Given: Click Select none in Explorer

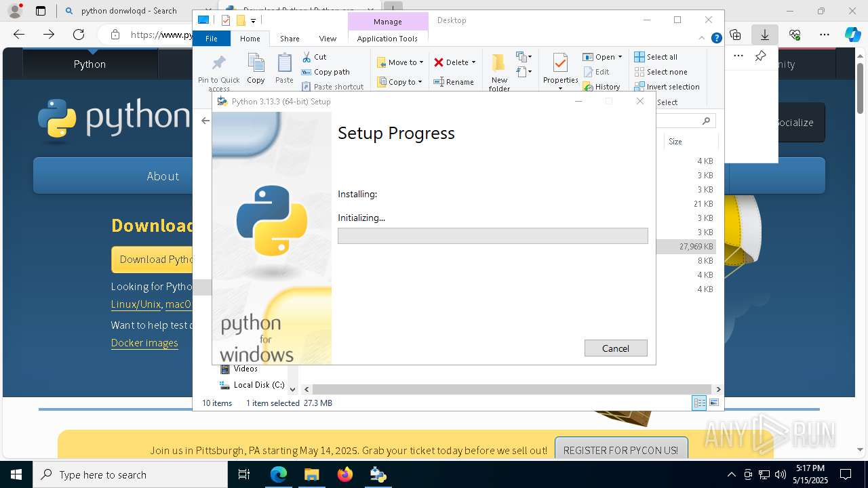Looking at the screenshot, I should [x=660, y=72].
